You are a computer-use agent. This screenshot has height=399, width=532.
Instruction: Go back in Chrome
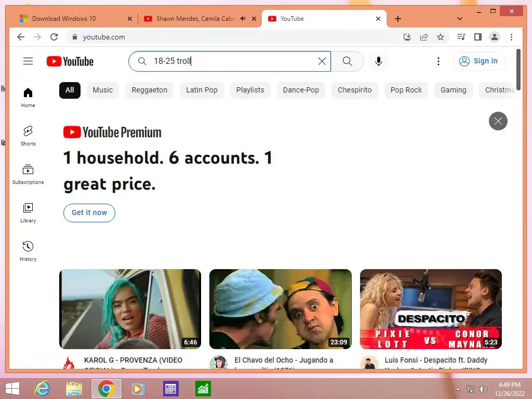tap(21, 37)
